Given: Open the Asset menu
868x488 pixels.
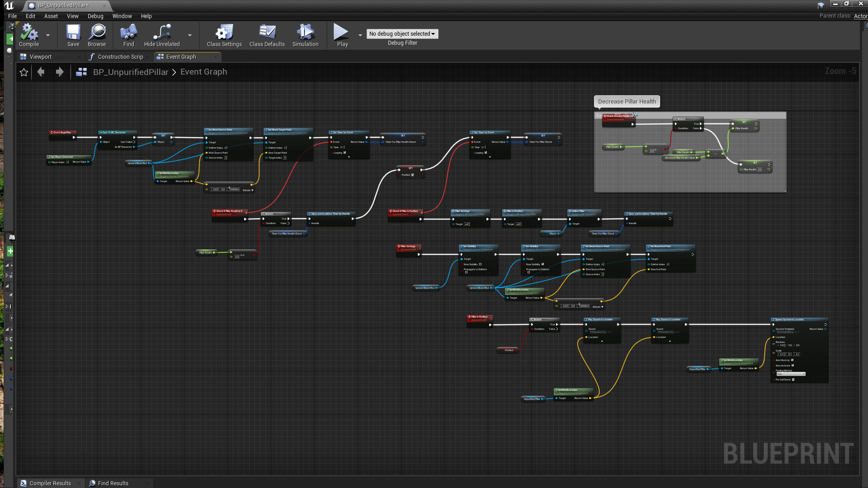Looking at the screenshot, I should coord(51,16).
